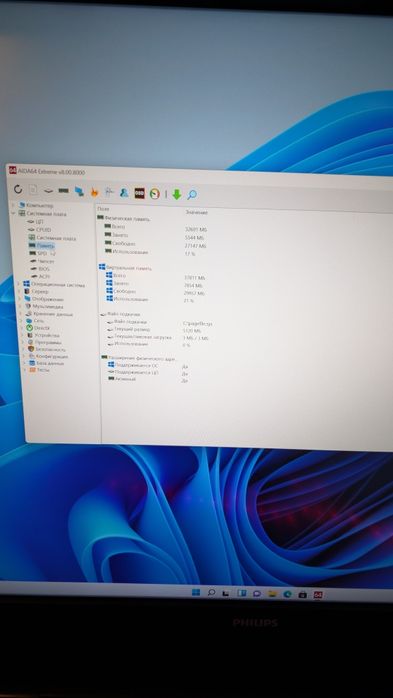Click the memory benchmark chip toolbar icon
The width and height of the screenshot is (393, 698).
[x=64, y=191]
